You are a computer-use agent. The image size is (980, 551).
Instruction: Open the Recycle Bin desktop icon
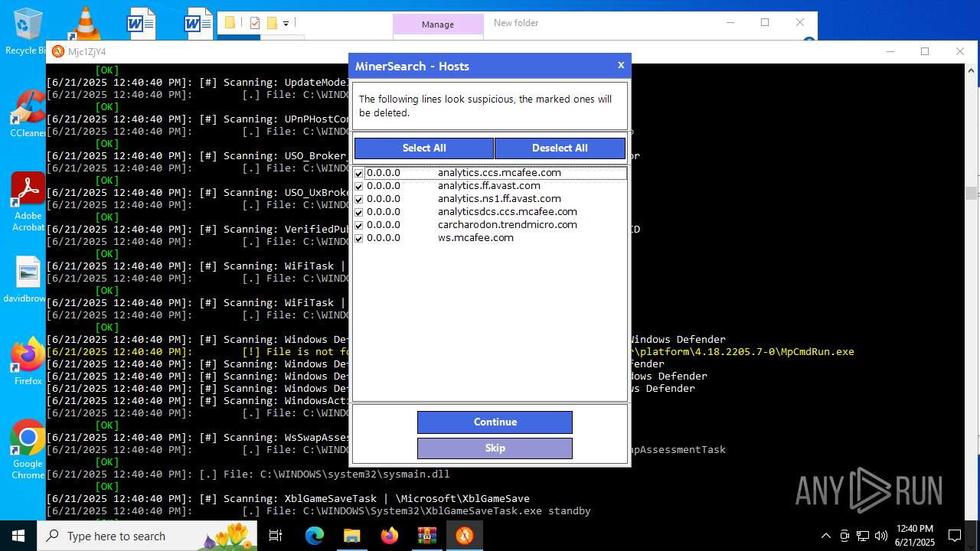tap(28, 31)
